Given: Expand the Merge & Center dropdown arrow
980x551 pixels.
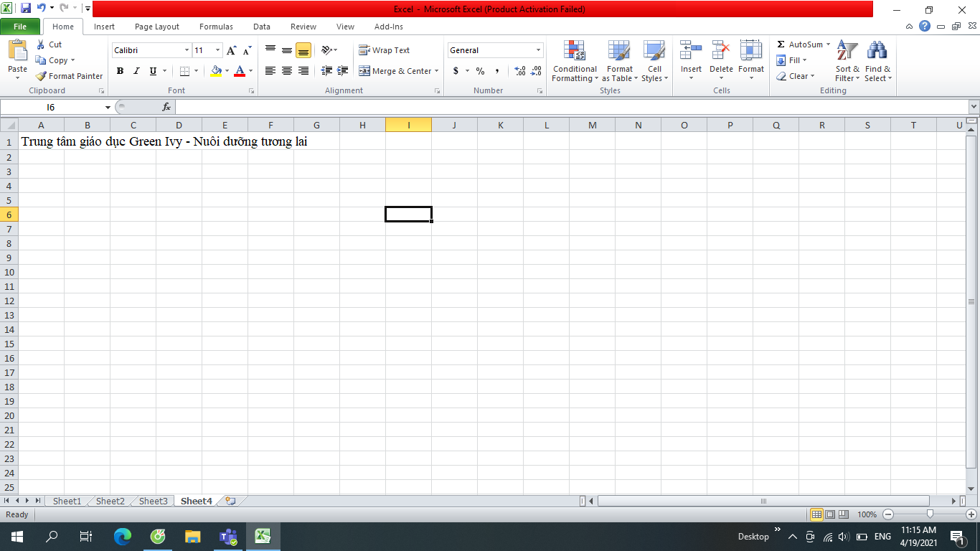Looking at the screenshot, I should coord(436,71).
